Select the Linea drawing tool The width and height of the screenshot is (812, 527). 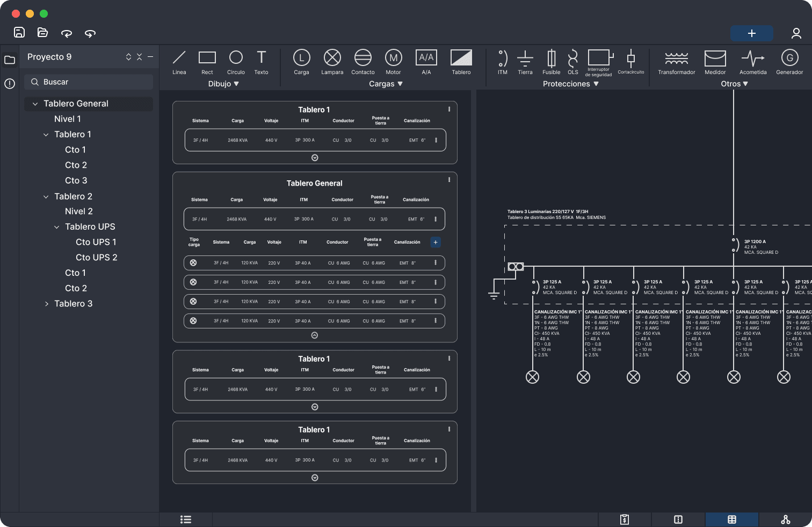click(x=179, y=62)
